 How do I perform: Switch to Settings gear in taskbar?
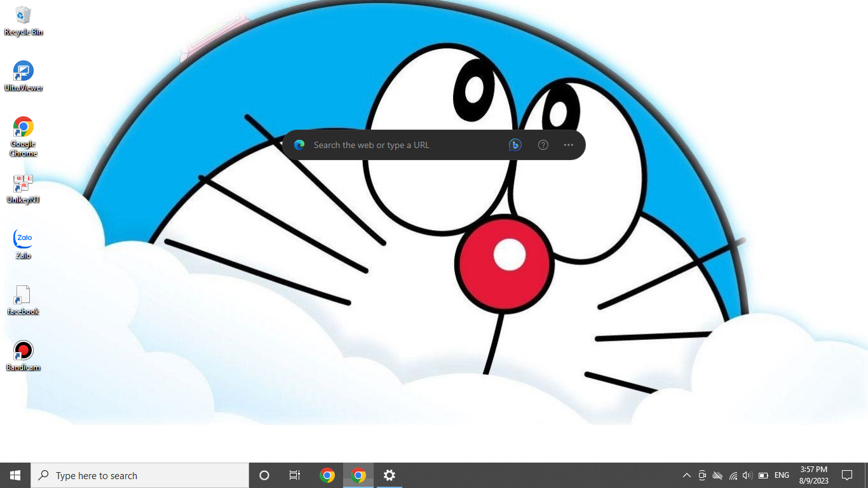pos(390,475)
